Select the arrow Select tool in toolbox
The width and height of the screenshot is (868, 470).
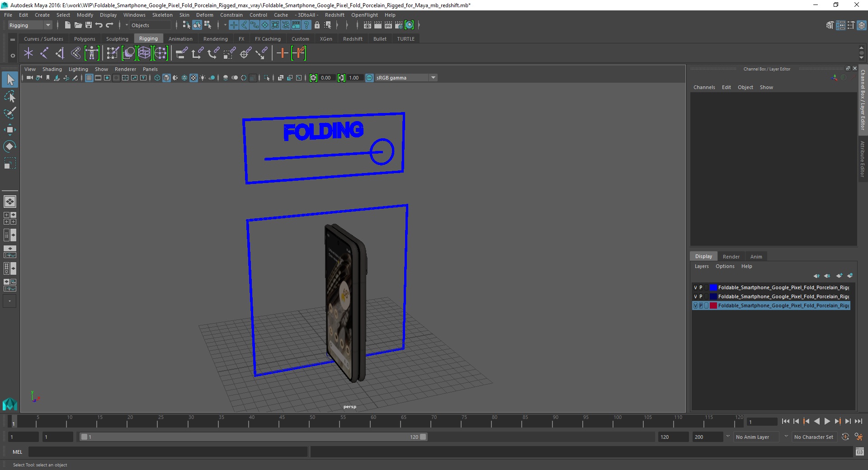pyautogui.click(x=10, y=80)
